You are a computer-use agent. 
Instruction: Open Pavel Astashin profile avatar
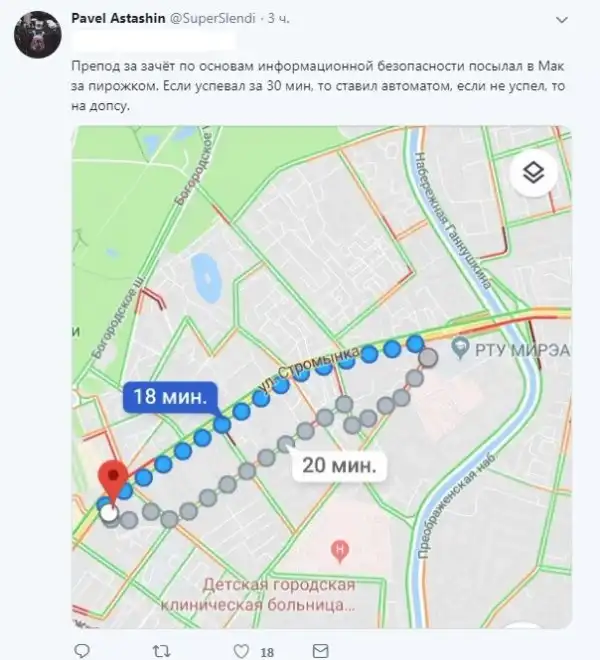click(x=38, y=35)
